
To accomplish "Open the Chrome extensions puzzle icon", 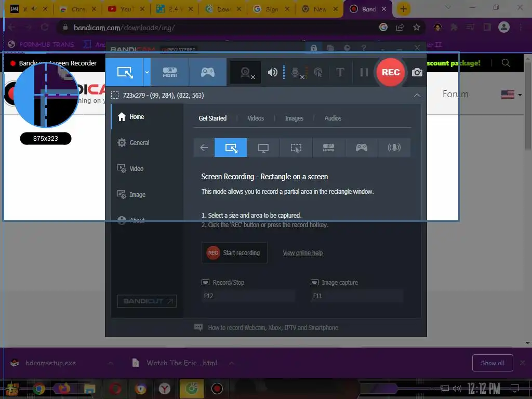I will pos(454,27).
